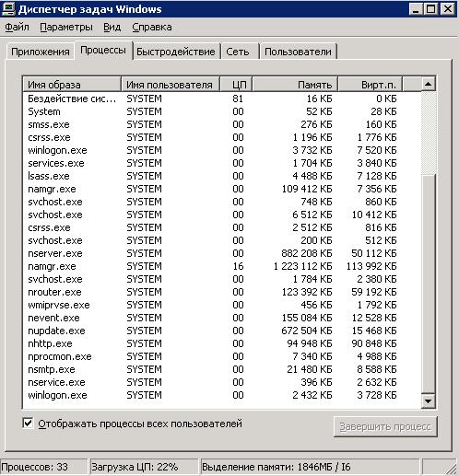Select the nhttp.exe process
This screenshot has width=459, height=476.
pyautogui.click(x=222, y=343)
